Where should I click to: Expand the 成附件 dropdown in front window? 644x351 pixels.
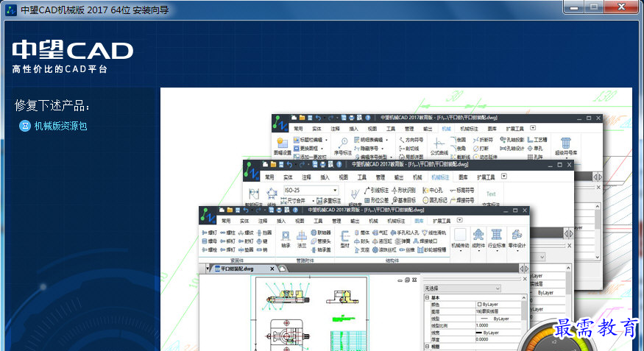478,239
